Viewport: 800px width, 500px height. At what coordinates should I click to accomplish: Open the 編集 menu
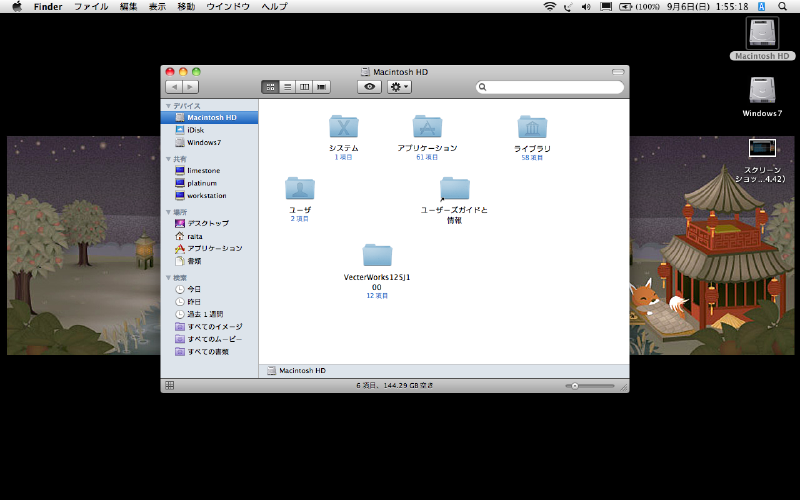(128, 7)
